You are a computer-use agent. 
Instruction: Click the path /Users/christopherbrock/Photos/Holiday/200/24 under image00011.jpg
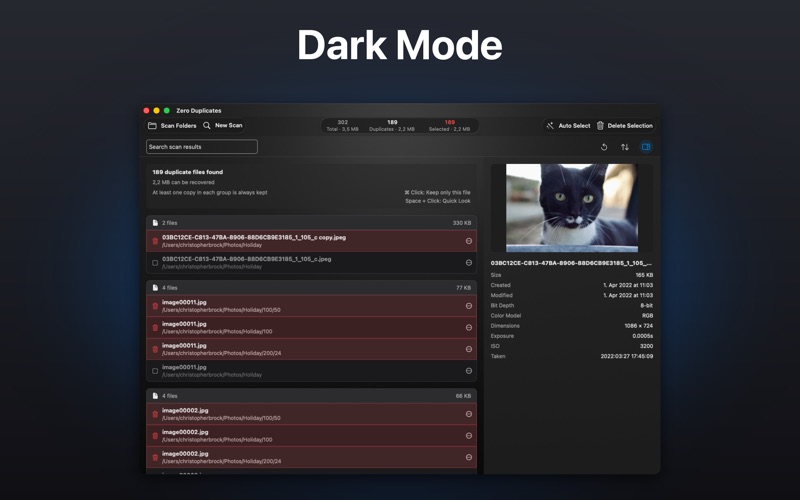[x=221, y=353]
